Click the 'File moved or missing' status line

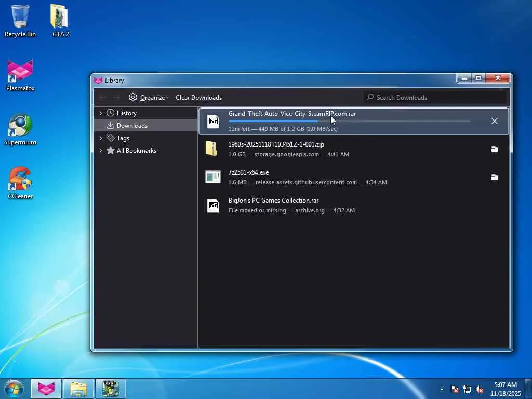[x=292, y=211]
